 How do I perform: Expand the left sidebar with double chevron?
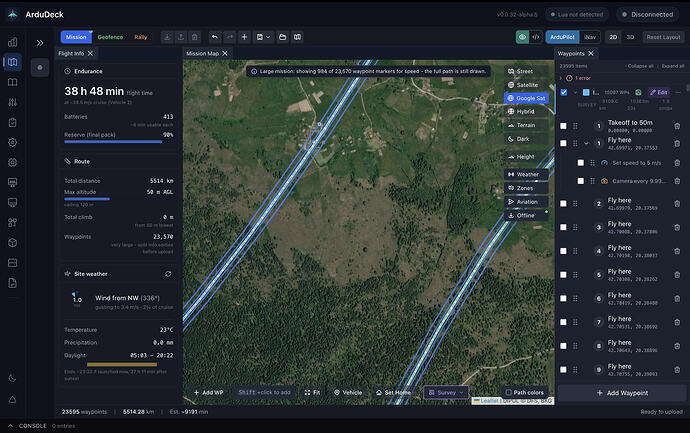point(40,43)
